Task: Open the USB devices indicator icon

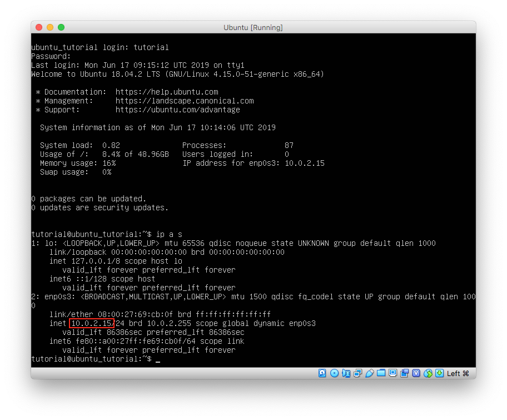Action: tap(369, 373)
